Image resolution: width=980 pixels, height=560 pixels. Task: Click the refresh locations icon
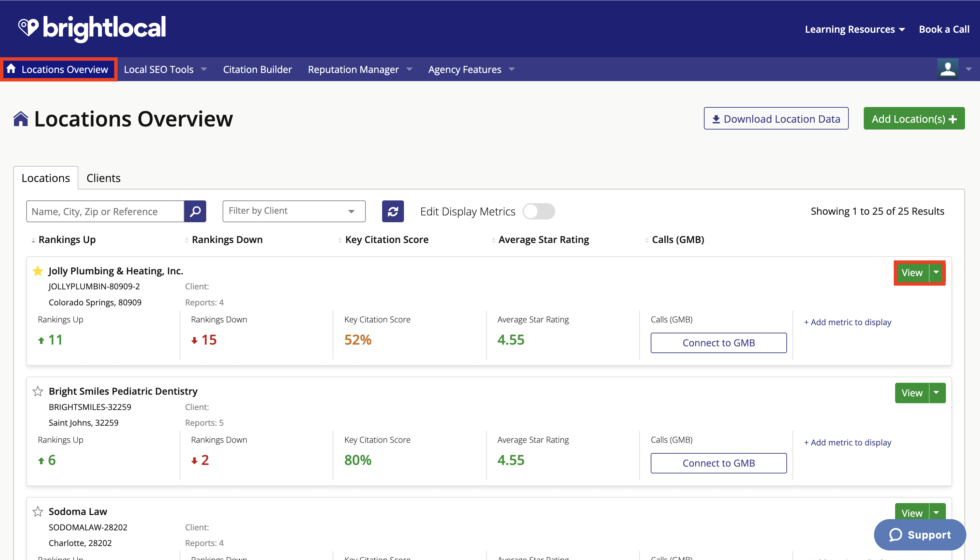coord(392,211)
